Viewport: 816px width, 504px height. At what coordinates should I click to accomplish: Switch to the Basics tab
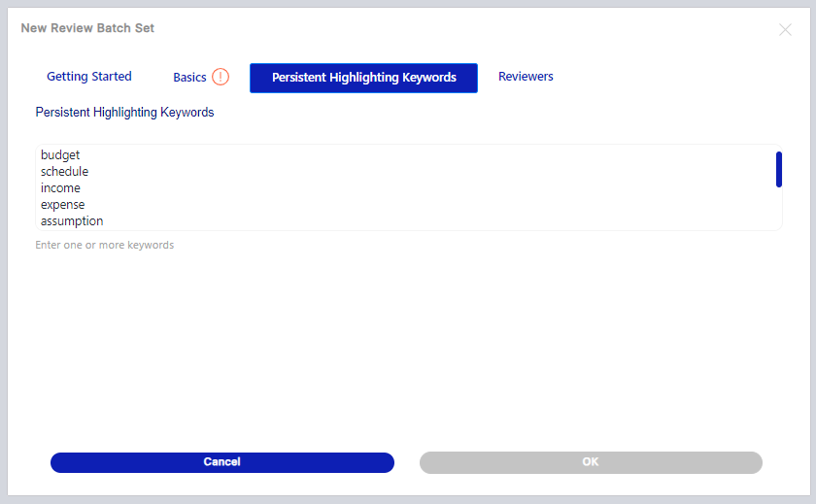click(189, 78)
